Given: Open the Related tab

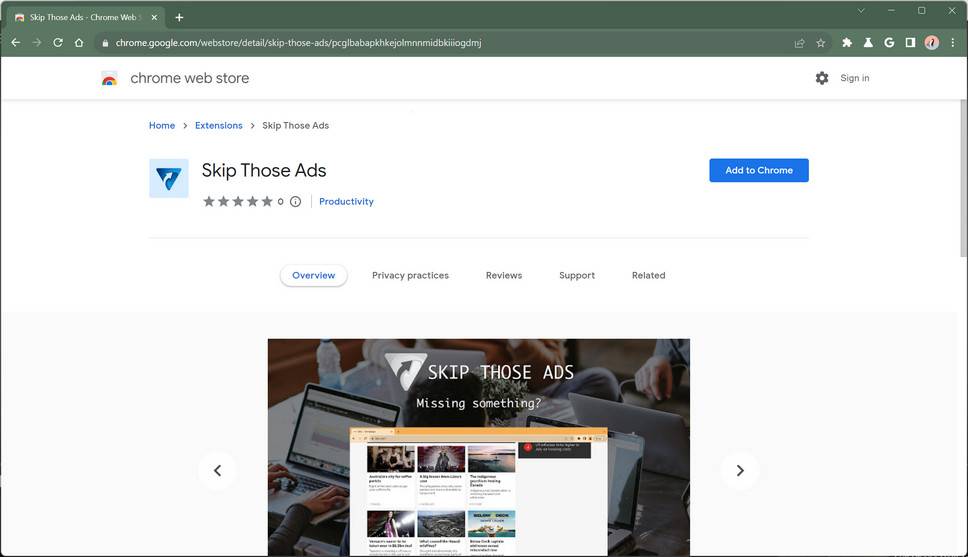Looking at the screenshot, I should (x=648, y=275).
